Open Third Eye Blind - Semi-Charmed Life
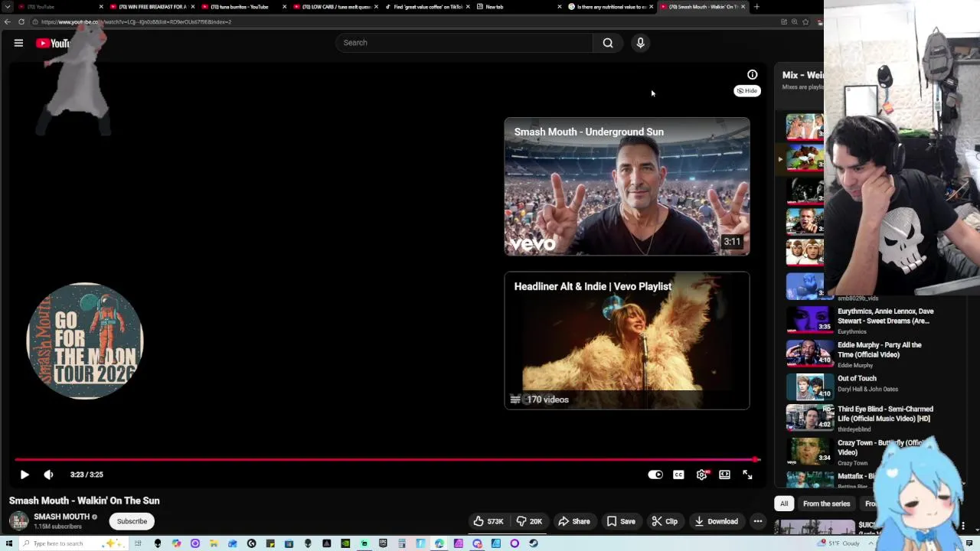This screenshot has height=551, width=980. coord(885,414)
